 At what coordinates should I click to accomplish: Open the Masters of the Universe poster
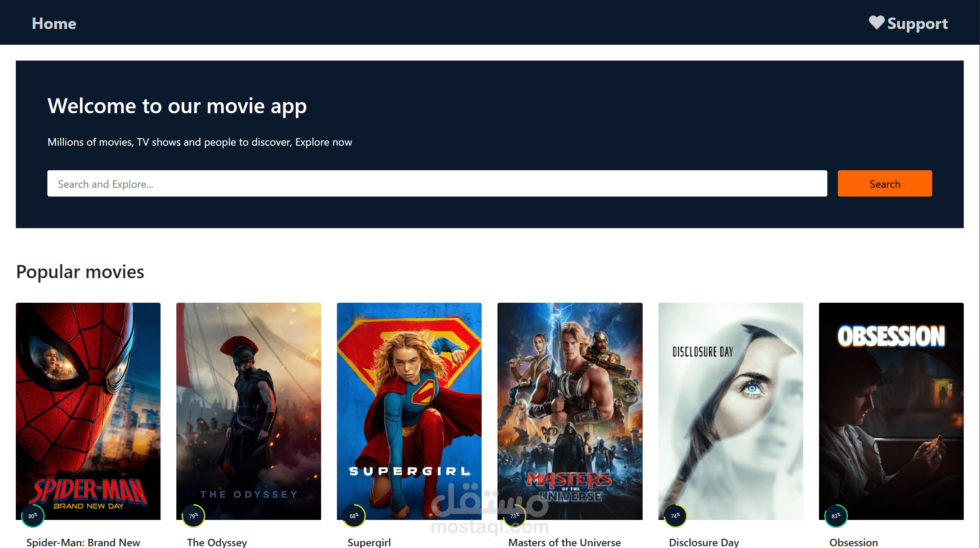point(570,411)
